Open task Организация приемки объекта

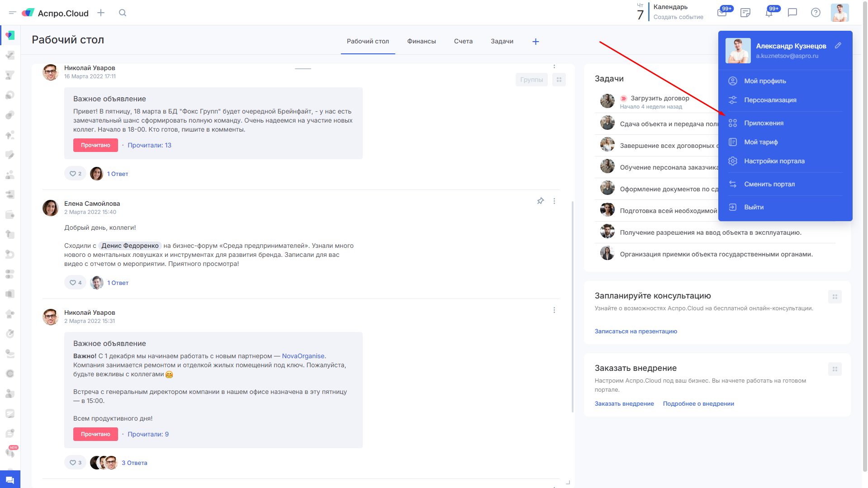click(716, 254)
